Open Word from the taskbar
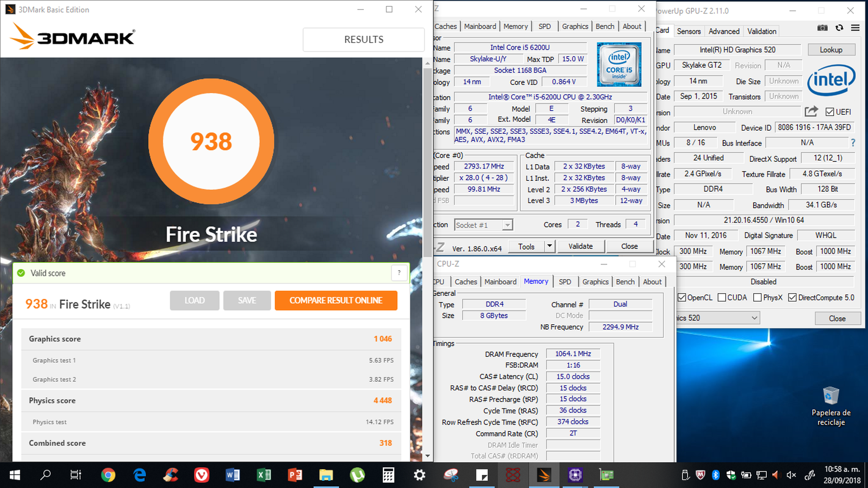The width and height of the screenshot is (868, 488). (x=233, y=475)
